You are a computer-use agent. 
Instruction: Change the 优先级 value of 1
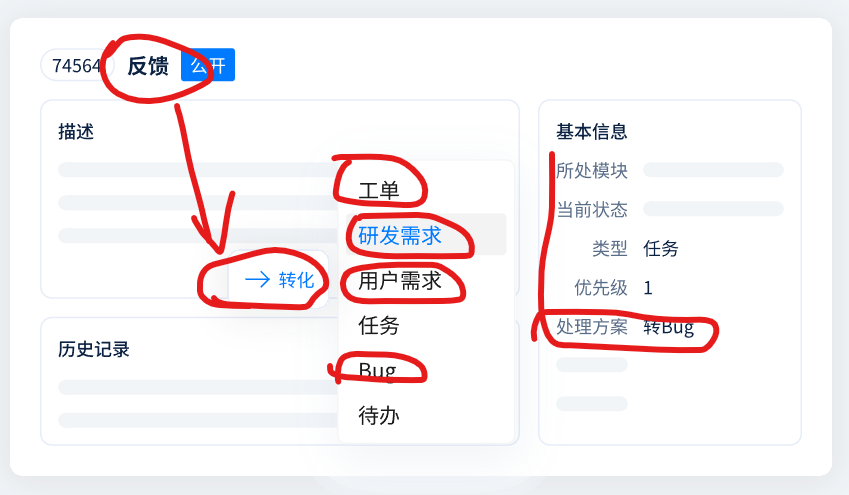[x=648, y=288]
